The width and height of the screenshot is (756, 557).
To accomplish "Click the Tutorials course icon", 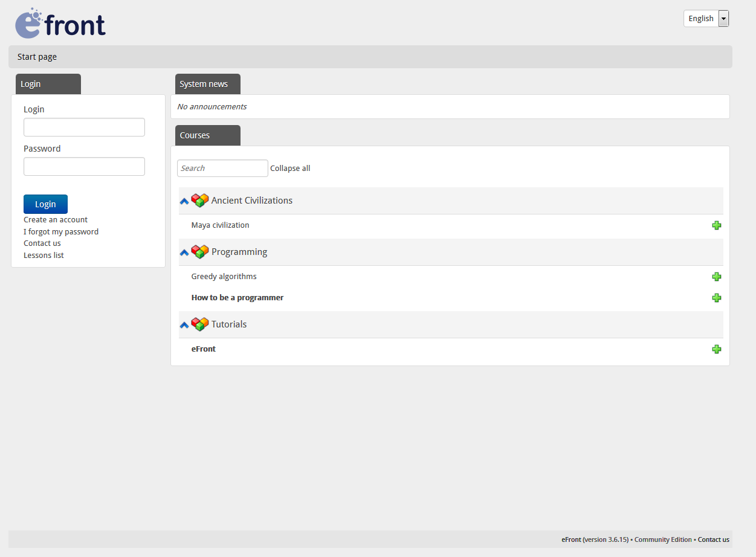I will coord(199,324).
